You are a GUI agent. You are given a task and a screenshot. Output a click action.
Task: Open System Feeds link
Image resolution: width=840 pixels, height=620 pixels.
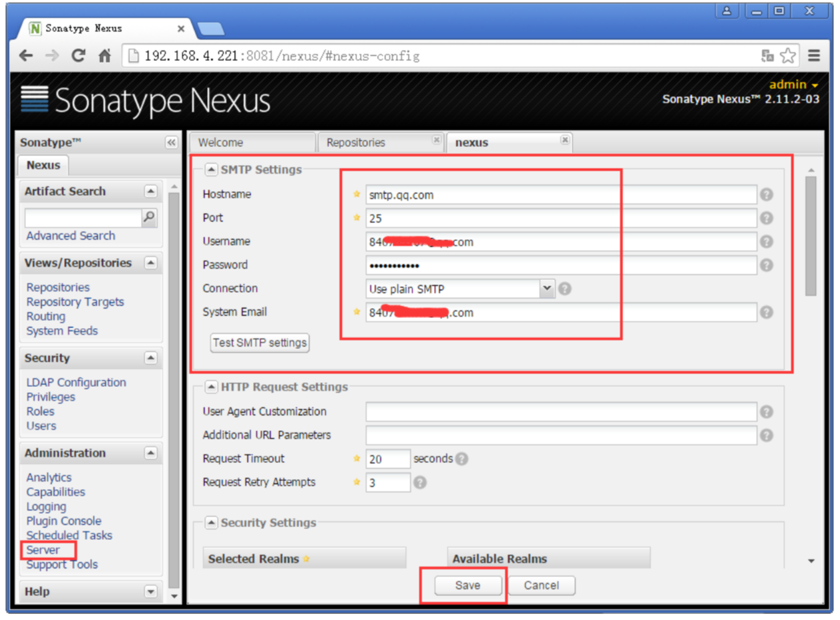click(x=62, y=331)
